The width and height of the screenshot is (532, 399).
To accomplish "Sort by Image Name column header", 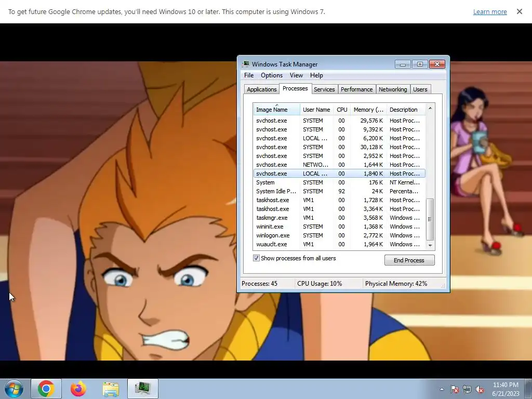I will tap(276, 110).
